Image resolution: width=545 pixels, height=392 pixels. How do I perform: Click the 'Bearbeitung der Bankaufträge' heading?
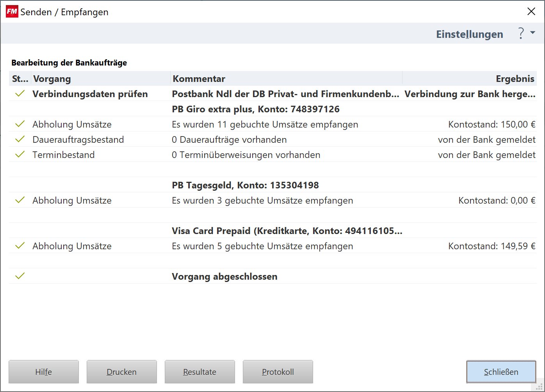tap(69, 63)
